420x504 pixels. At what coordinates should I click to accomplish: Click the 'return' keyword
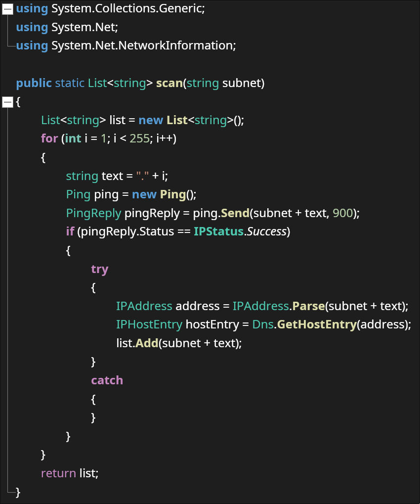pyautogui.click(x=58, y=473)
